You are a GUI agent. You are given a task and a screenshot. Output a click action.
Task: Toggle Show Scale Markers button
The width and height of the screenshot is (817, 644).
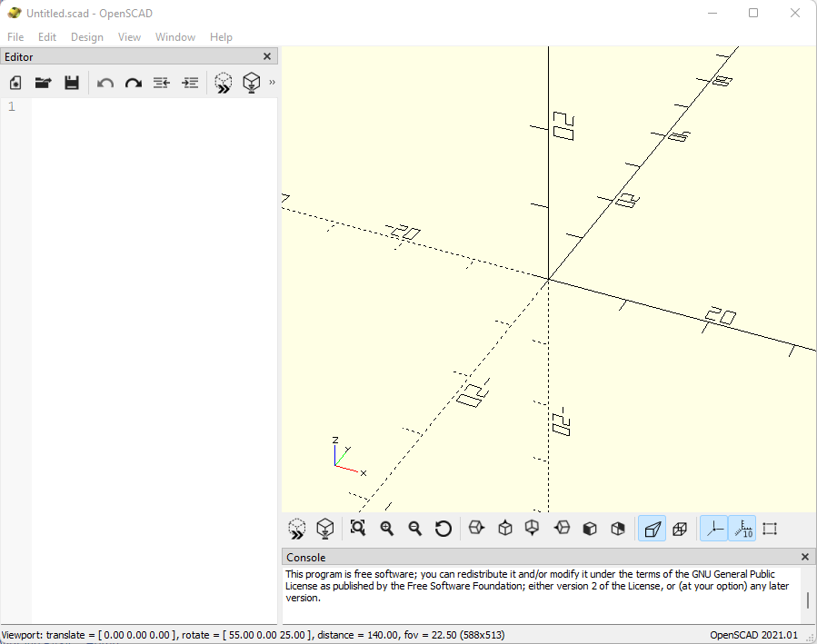(x=742, y=529)
